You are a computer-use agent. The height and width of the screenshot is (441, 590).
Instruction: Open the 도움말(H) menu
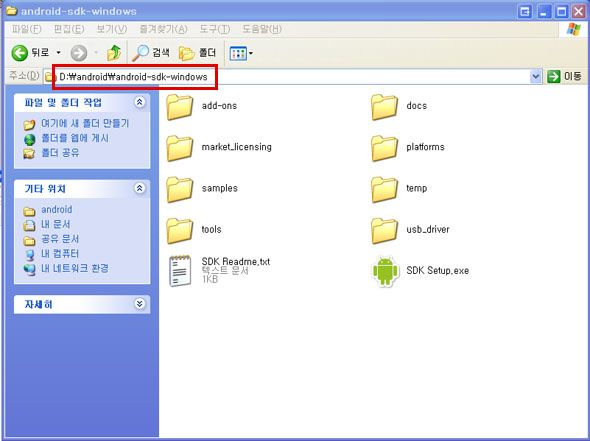point(262,29)
